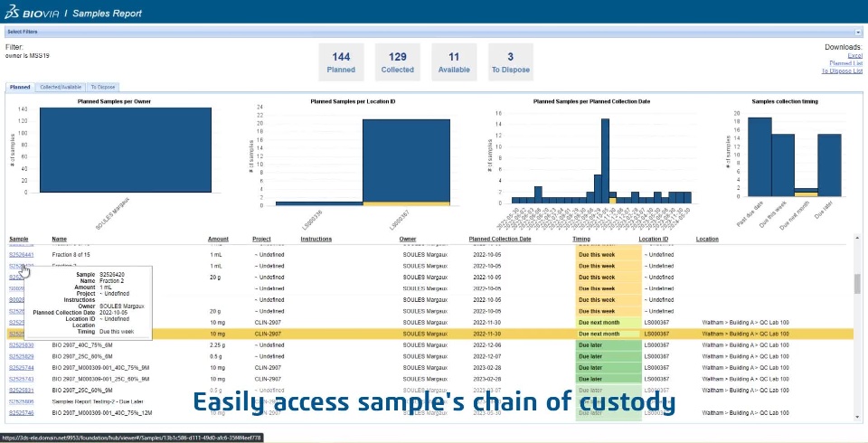Click 'Due later' timing for S2525830

coord(590,345)
